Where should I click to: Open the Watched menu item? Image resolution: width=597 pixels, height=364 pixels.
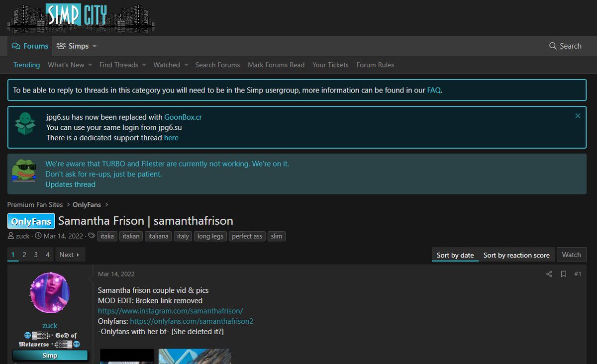click(167, 65)
